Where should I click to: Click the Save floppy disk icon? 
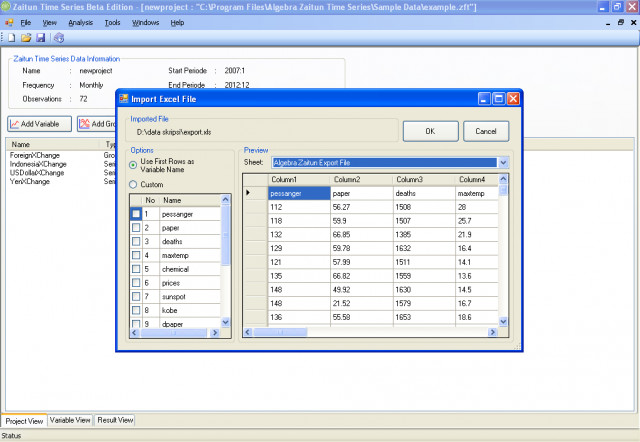pyautogui.click(x=40, y=37)
